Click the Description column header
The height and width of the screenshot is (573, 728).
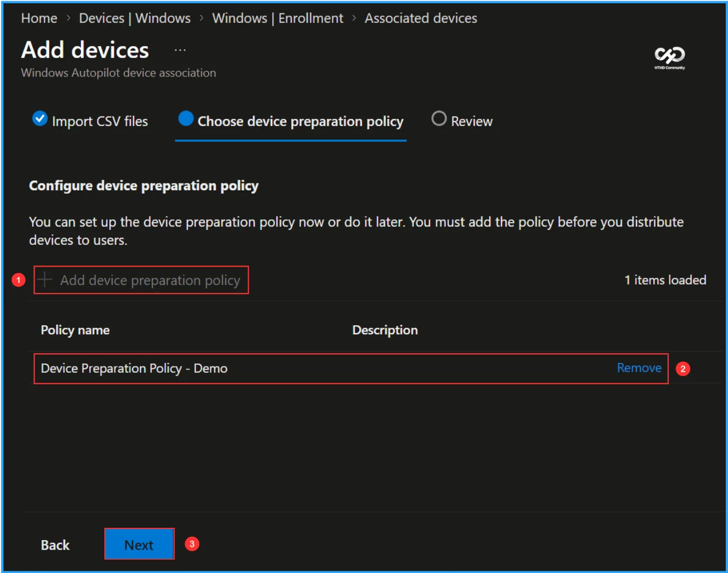pos(385,330)
